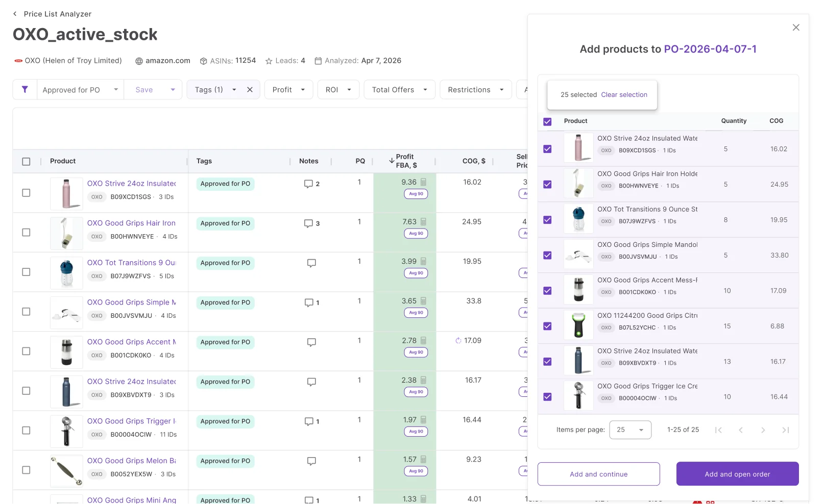Expand the Total Offers filter
The image size is (825, 504).
[x=399, y=90]
